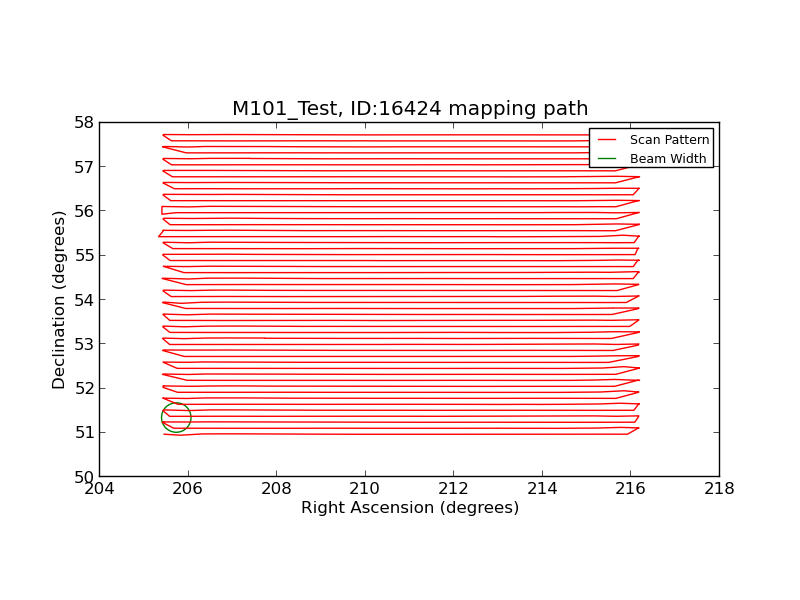Image resolution: width=800 pixels, height=600 pixels.
Task: Click the y-axis tick label 55
Action: click(x=85, y=255)
